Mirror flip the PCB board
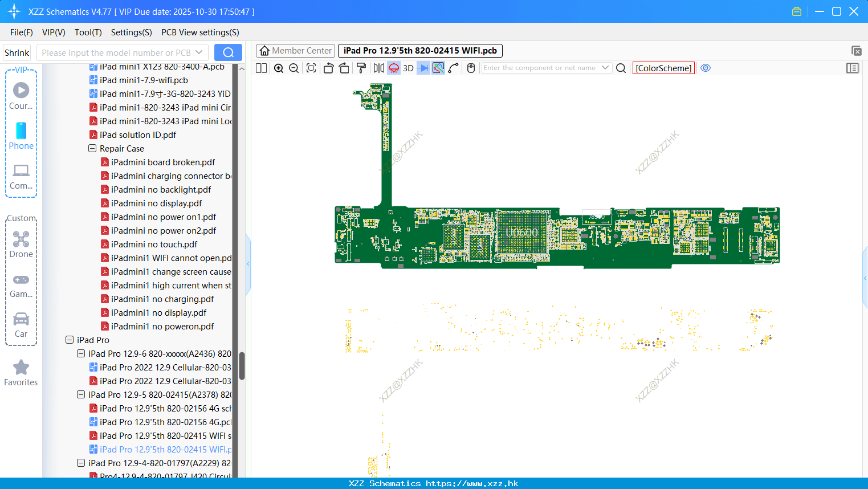 pos(379,68)
